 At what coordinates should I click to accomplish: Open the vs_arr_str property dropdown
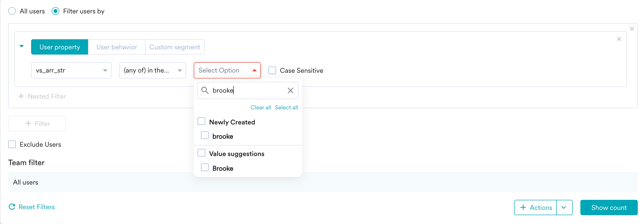[71, 71]
